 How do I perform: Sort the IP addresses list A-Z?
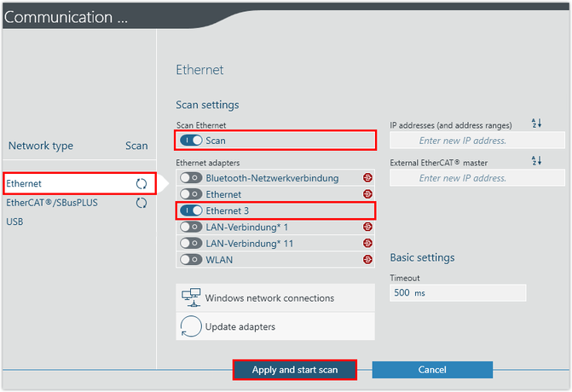click(536, 124)
